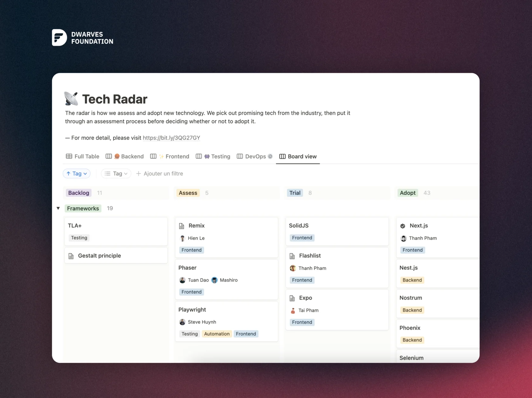Viewport: 532px width, 398px height.
Task: Open the Flashlist card
Action: (337, 268)
